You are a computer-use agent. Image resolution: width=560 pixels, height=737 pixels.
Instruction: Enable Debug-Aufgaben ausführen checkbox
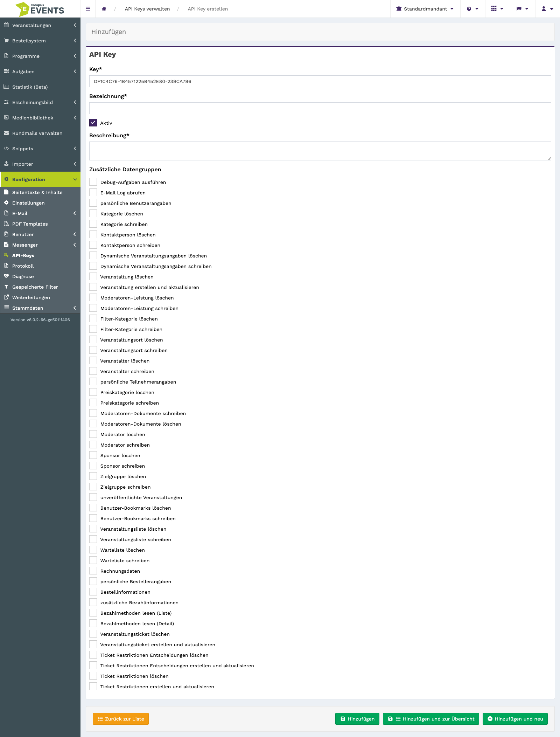[93, 182]
